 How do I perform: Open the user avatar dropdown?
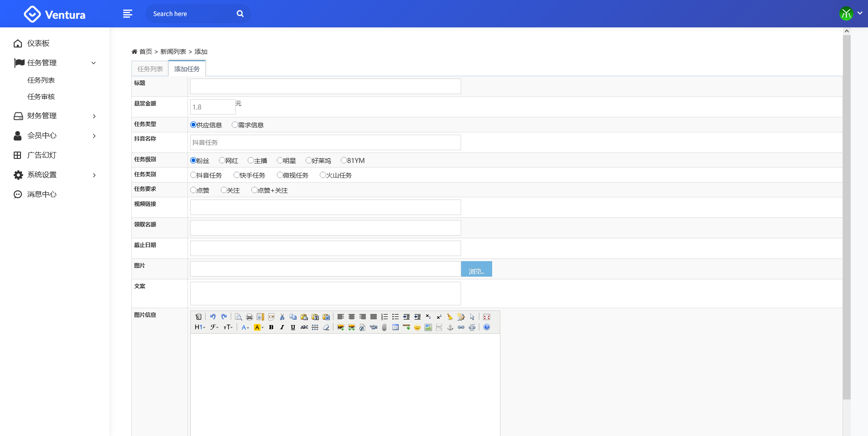click(x=851, y=14)
